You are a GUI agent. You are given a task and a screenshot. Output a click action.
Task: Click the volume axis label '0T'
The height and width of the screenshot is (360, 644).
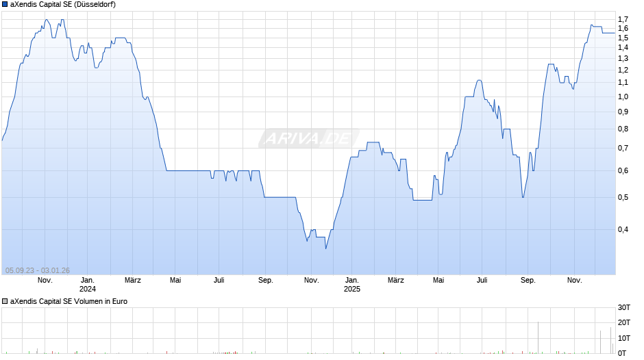click(622, 353)
